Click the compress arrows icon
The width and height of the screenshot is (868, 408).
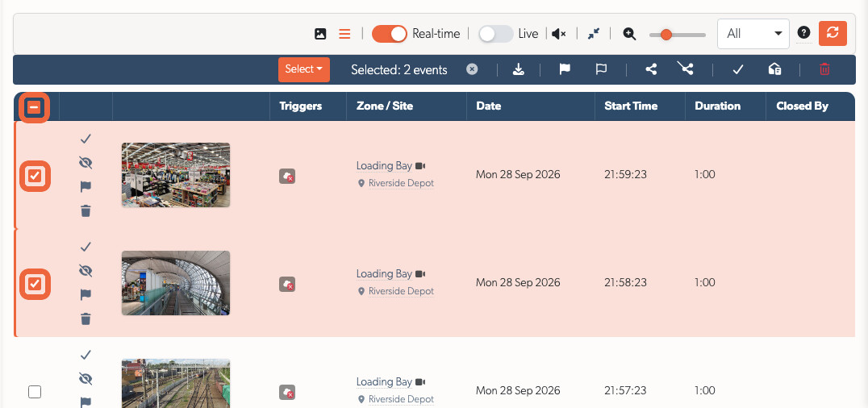594,34
